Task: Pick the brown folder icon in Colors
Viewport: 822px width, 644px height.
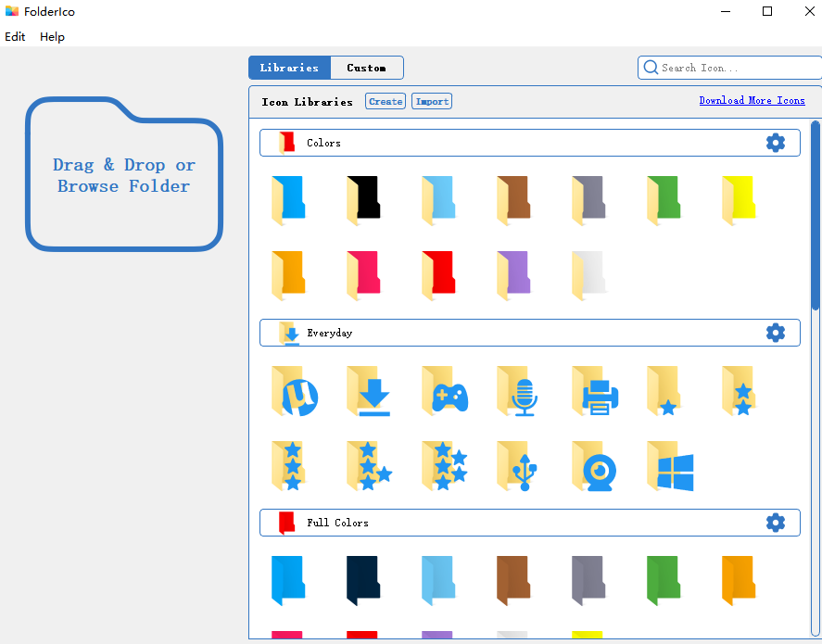Action: pyautogui.click(x=513, y=201)
